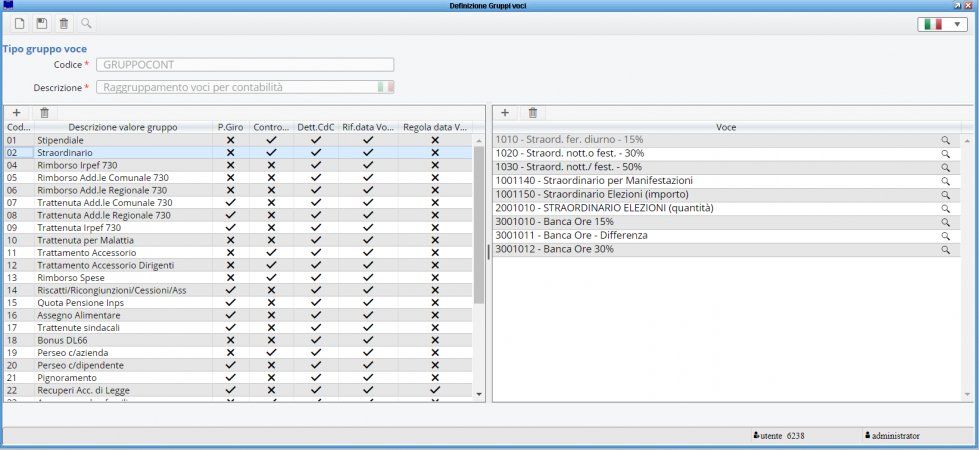
Task: Add a new entry to Voce panel
Action: (505, 114)
